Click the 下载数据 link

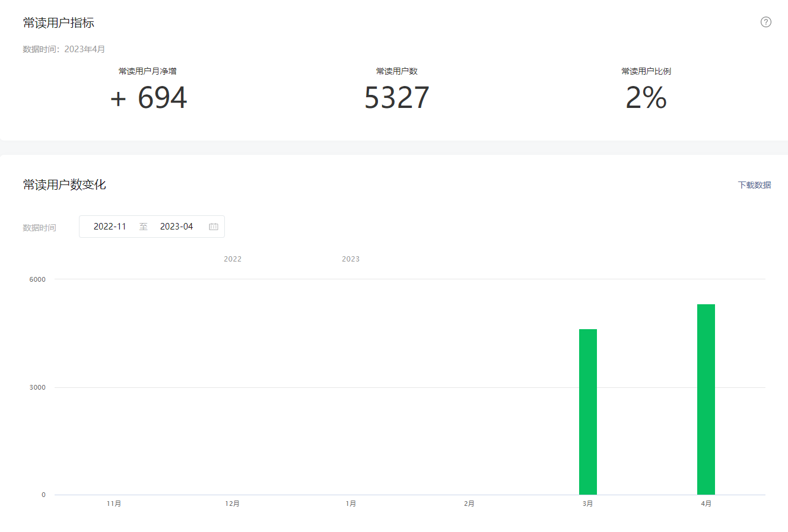click(x=754, y=185)
